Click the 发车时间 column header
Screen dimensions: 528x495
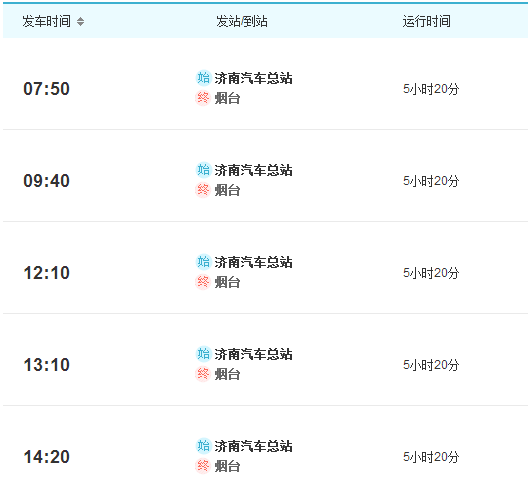(x=46, y=22)
